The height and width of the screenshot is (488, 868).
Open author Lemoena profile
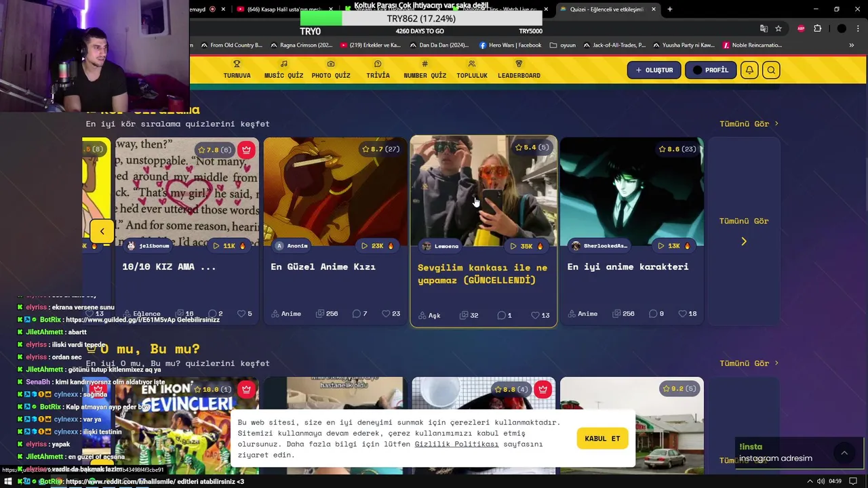click(440, 246)
